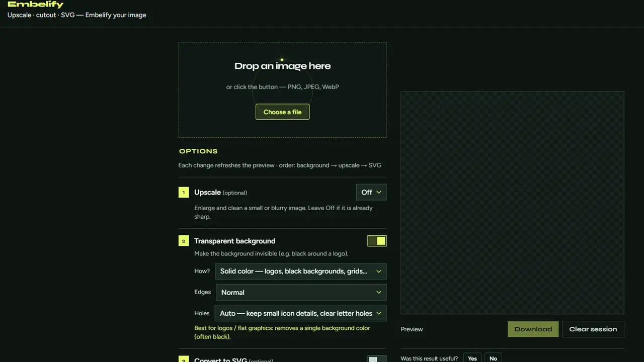
Task: Click the step 1 number badge beside Upscale
Action: click(x=184, y=193)
